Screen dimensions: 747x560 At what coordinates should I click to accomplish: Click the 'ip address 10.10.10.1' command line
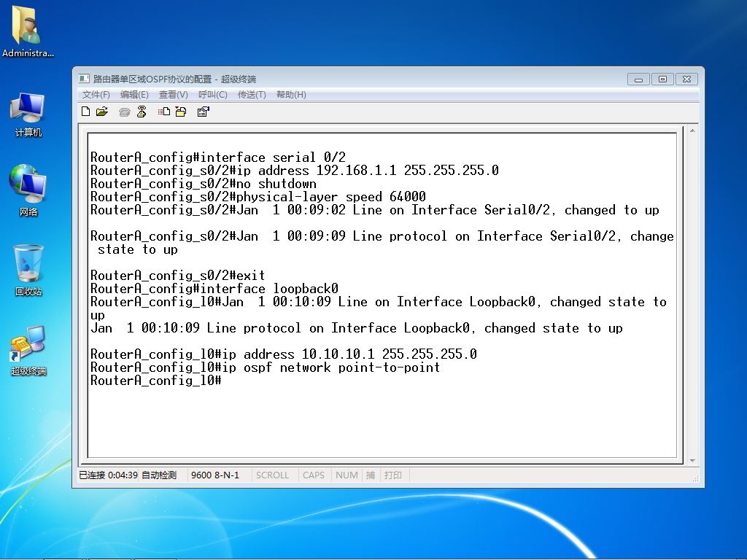[284, 354]
